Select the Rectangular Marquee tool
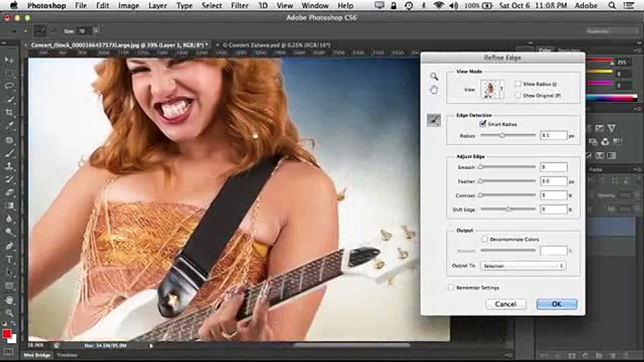 tap(9, 73)
